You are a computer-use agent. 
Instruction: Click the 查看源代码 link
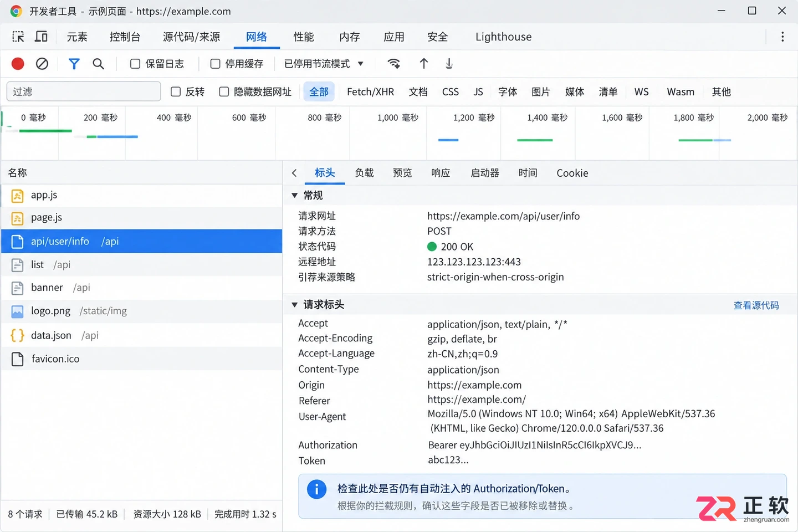pyautogui.click(x=756, y=305)
